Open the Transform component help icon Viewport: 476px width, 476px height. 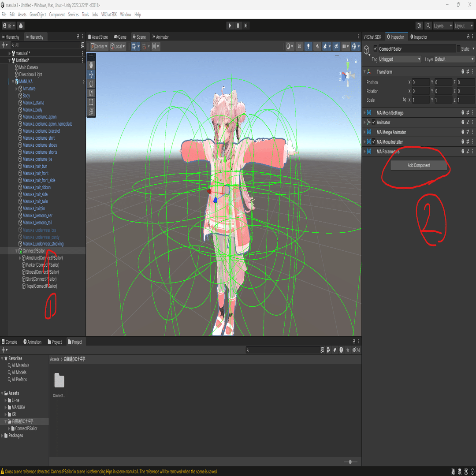(x=463, y=72)
